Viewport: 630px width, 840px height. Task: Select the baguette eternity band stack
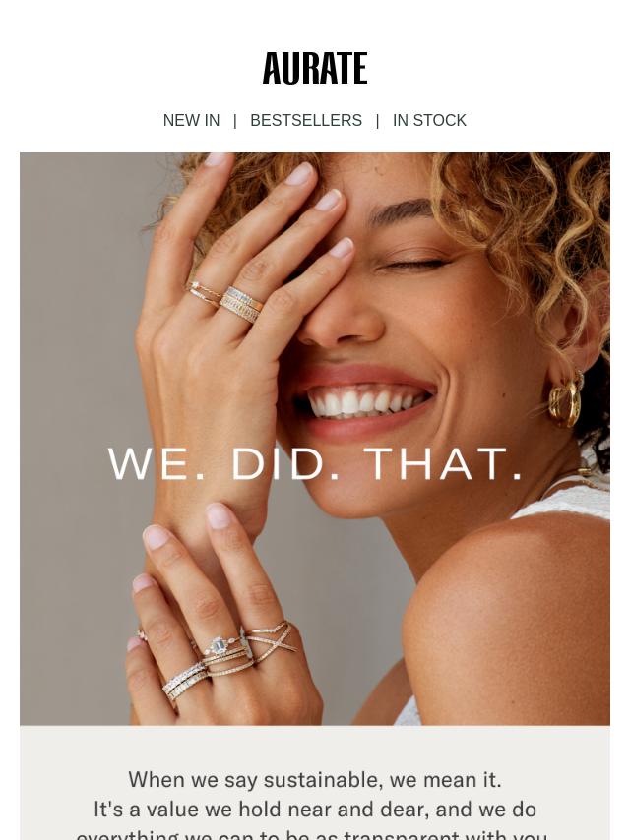point(185,681)
